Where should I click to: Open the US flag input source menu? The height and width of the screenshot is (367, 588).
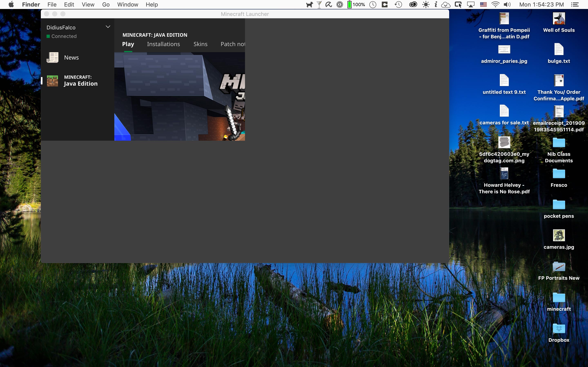pyautogui.click(x=483, y=5)
